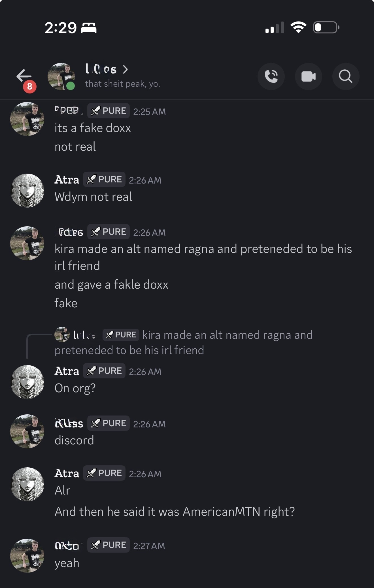
Task: Tap the small avatar in the reply preview
Action: [x=62, y=335]
